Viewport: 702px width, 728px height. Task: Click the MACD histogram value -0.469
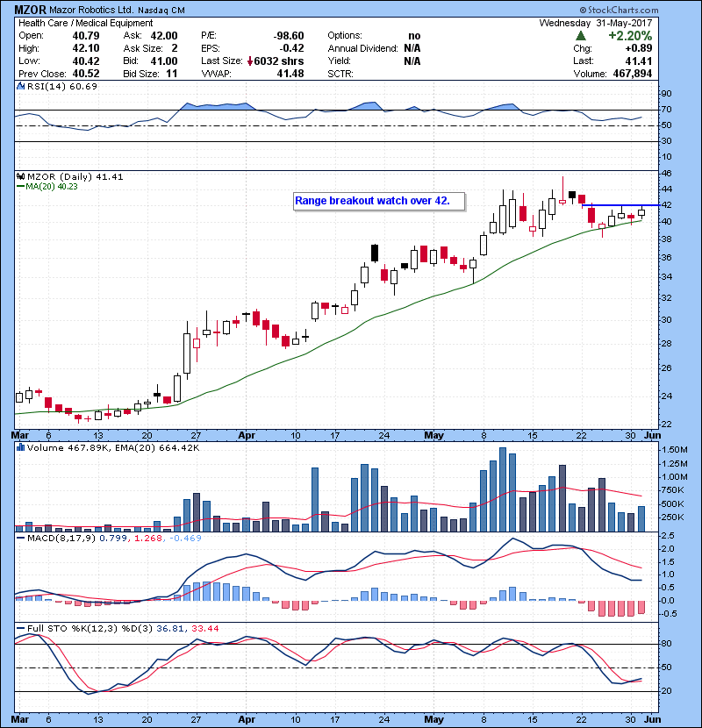click(185, 538)
